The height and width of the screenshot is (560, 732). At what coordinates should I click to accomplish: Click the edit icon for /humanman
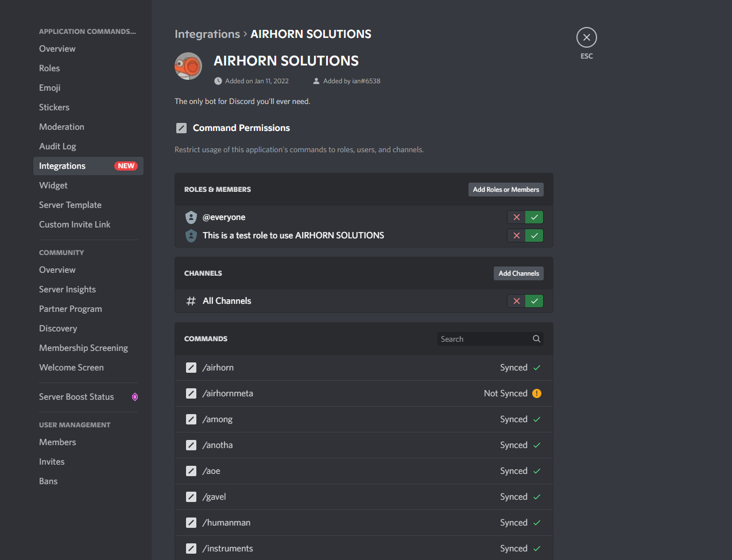click(x=191, y=523)
